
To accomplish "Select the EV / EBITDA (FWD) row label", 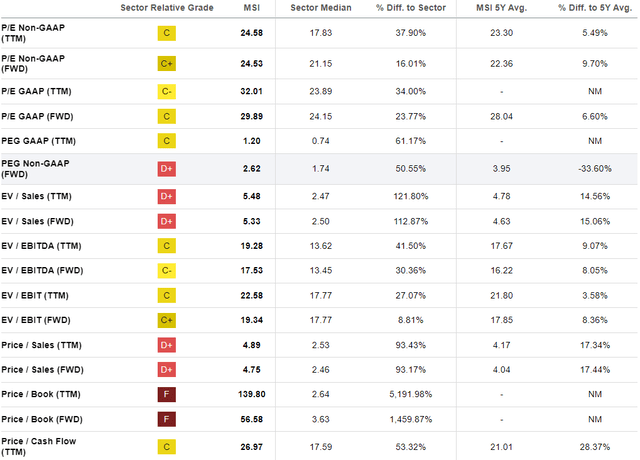I will (x=42, y=270).
